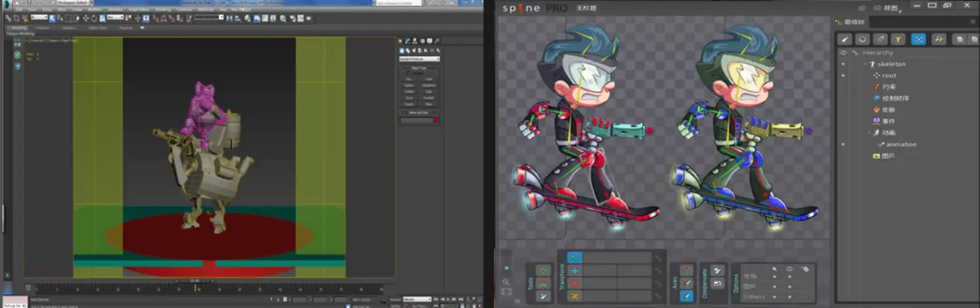The width and height of the screenshot is (980, 308).
Task: Switch to the Freeform ribbon tab
Action: point(42,28)
